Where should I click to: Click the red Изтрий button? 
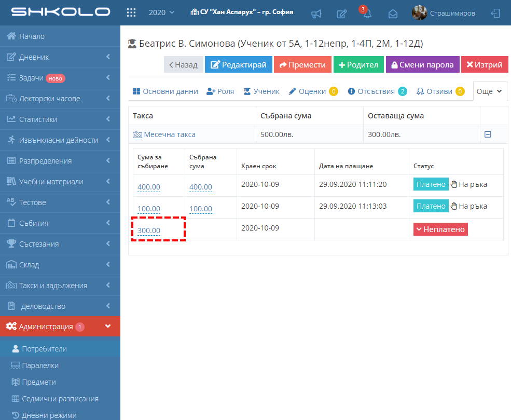pyautogui.click(x=485, y=64)
